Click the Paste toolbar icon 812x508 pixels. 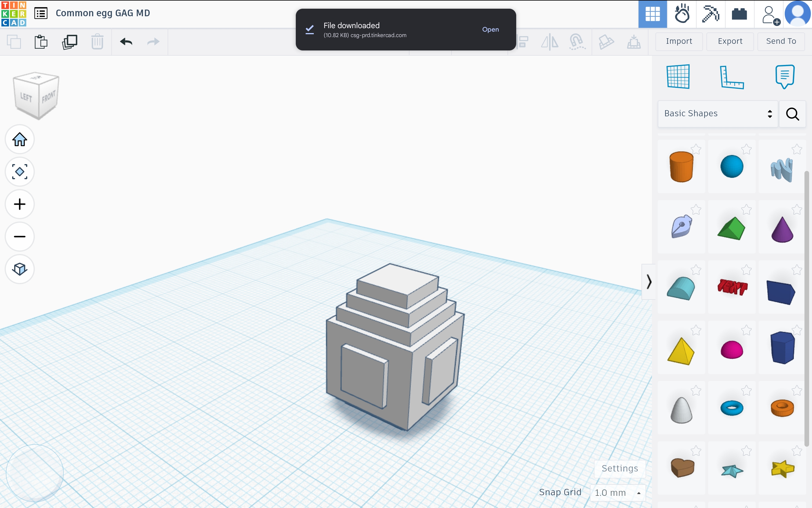[41, 42]
